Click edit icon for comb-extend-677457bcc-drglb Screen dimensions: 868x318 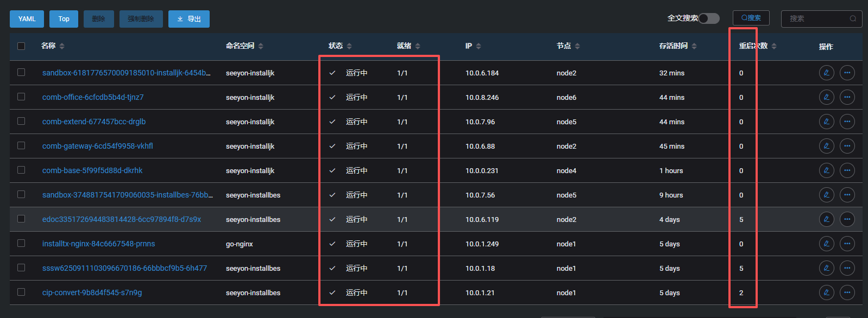pos(826,122)
